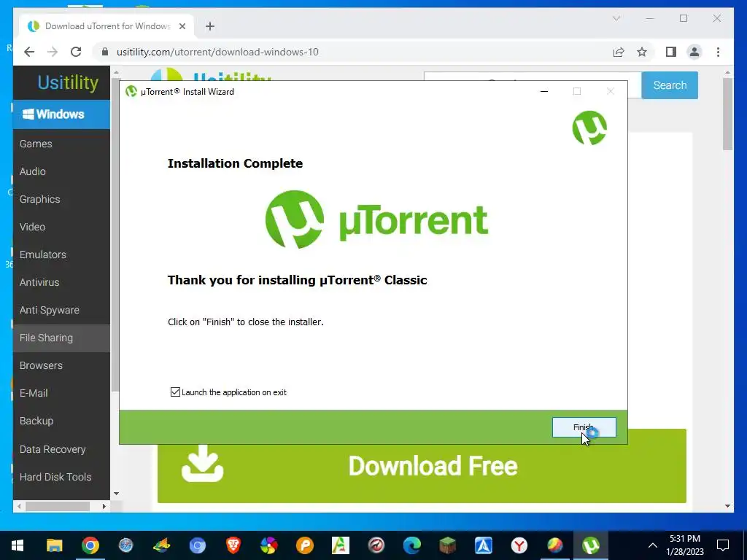Open µTorrent installer from taskbar
The height and width of the screenshot is (560, 747).
point(590,545)
